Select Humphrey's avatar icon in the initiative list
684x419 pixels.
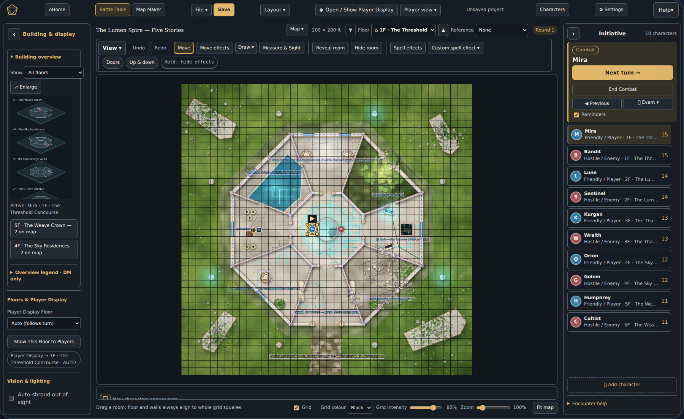(x=576, y=301)
